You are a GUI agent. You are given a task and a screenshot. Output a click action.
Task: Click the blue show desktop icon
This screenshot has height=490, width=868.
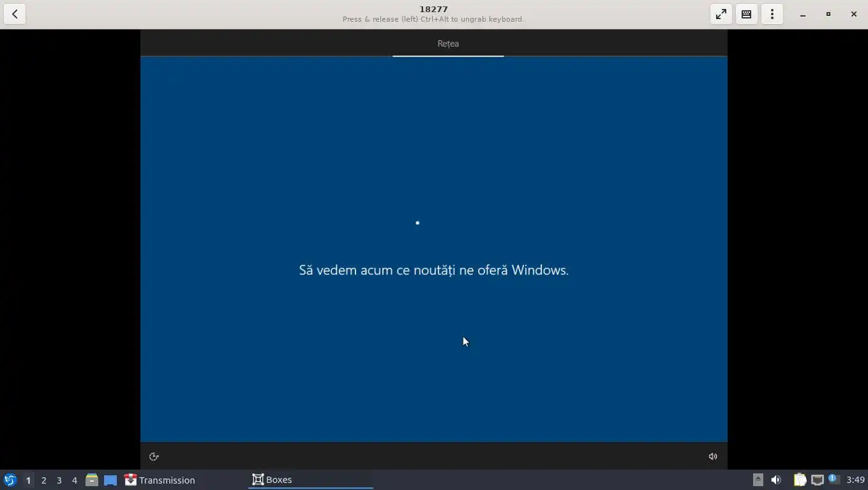(110, 480)
